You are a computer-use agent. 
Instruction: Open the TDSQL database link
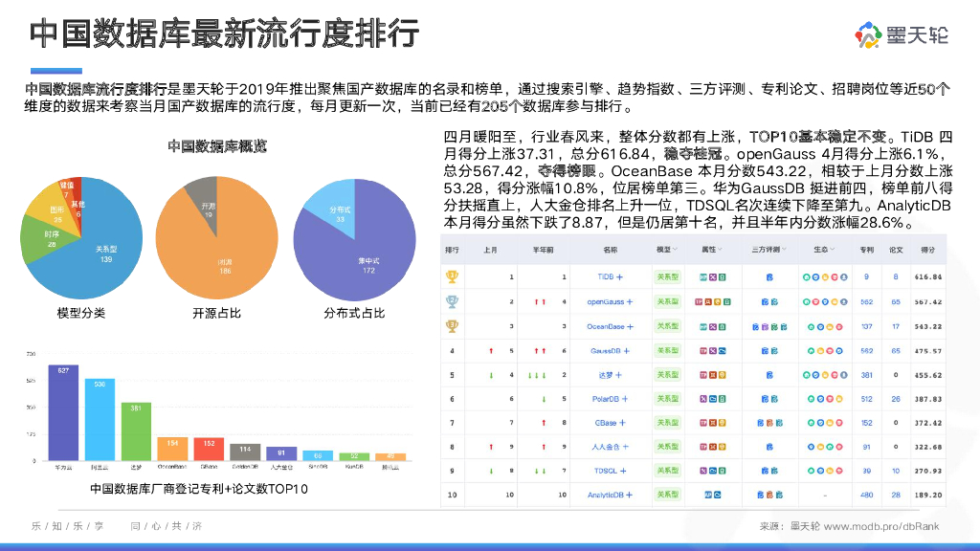(x=605, y=471)
